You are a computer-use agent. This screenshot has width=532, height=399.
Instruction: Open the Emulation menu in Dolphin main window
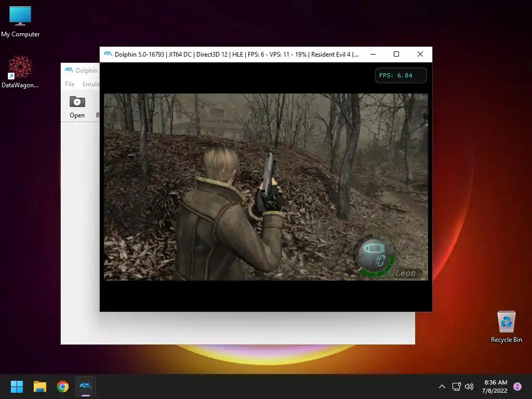click(x=91, y=84)
